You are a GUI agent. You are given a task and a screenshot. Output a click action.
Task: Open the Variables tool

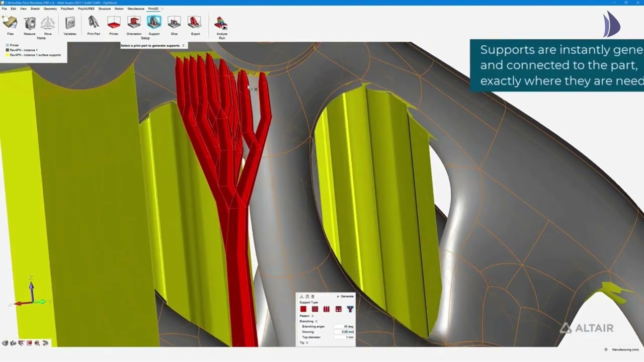(70, 25)
